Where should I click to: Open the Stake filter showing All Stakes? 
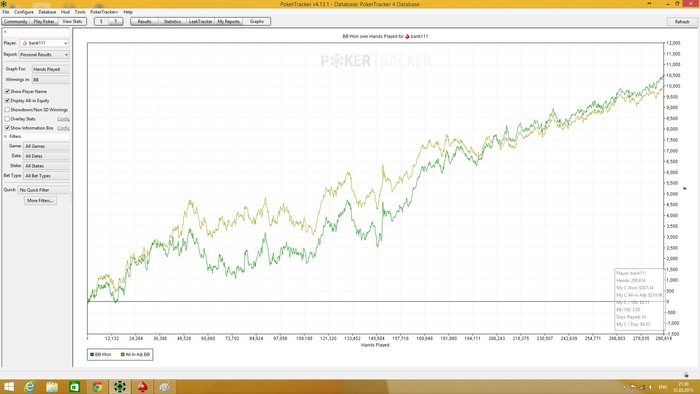coord(46,166)
